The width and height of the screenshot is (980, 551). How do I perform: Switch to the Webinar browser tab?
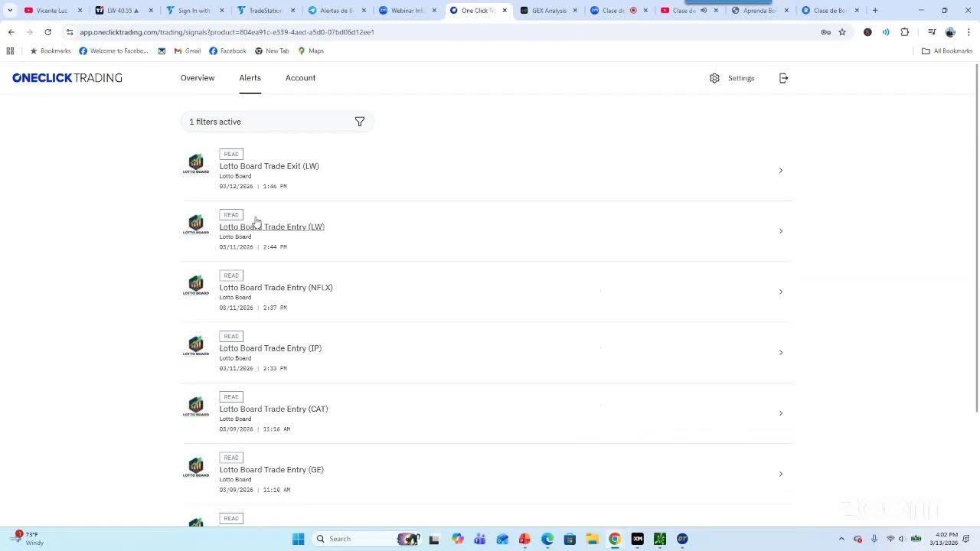pos(408,11)
